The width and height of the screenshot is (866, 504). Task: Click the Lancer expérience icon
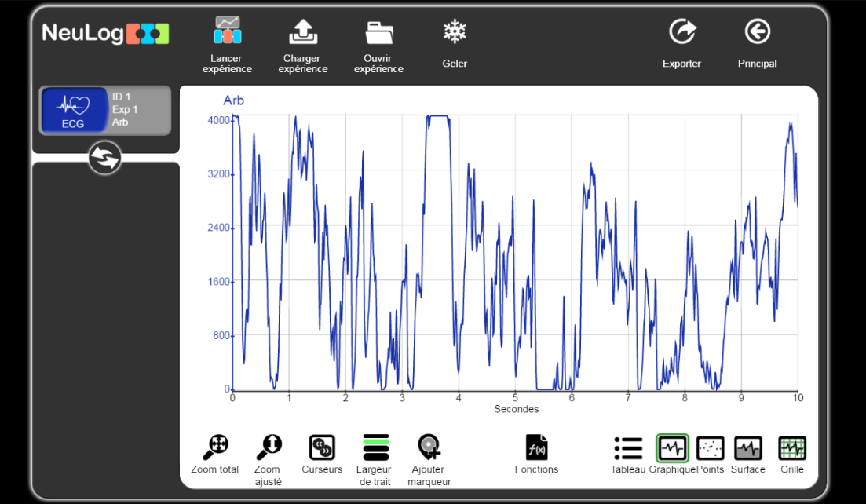[227, 31]
